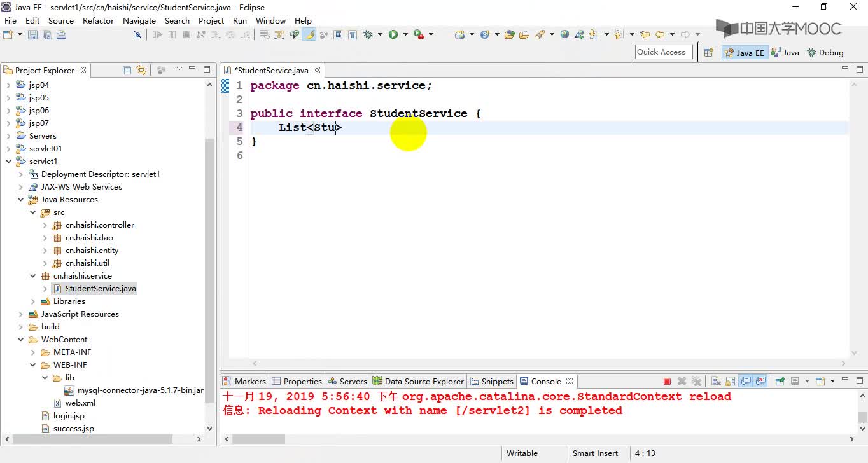The height and width of the screenshot is (463, 868).
Task: Expand the META-INF folder
Action: [x=32, y=352]
